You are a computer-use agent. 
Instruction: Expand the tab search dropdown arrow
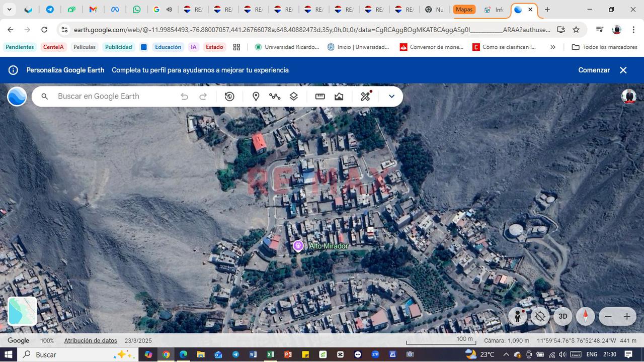click(x=9, y=10)
